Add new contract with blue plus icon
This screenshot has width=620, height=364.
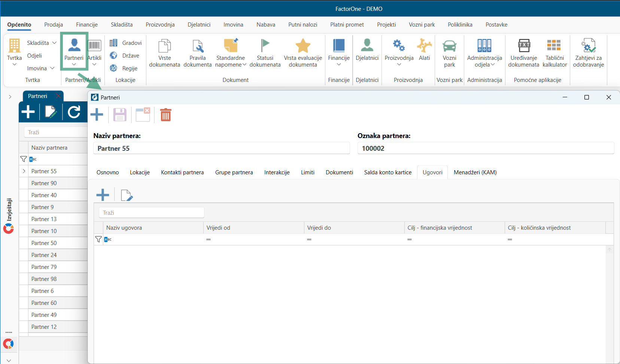(x=103, y=195)
